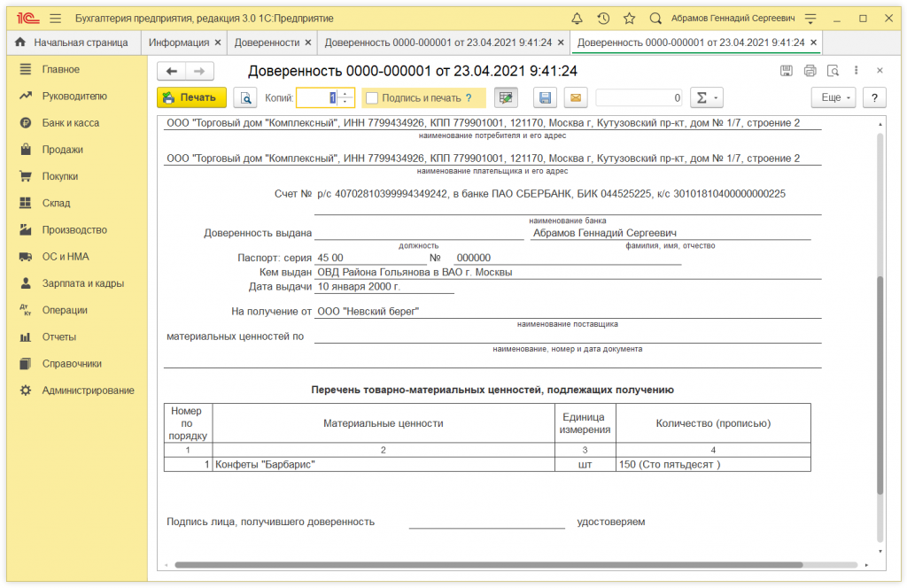Screen dimensions: 907x588
Task: Open favorites star icon
Action: pyautogui.click(x=629, y=18)
